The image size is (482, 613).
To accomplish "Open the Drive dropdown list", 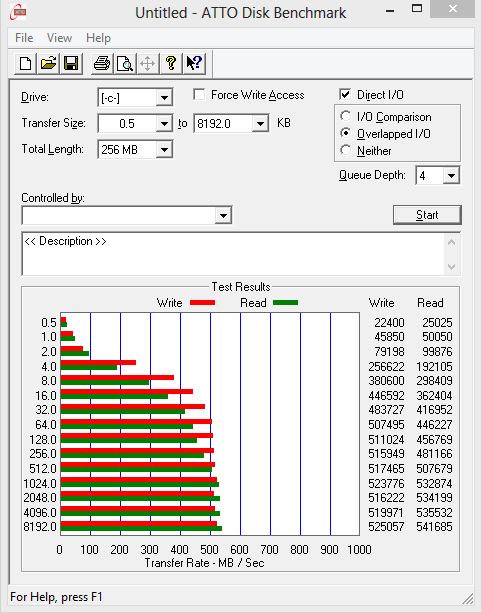I will tap(164, 97).
